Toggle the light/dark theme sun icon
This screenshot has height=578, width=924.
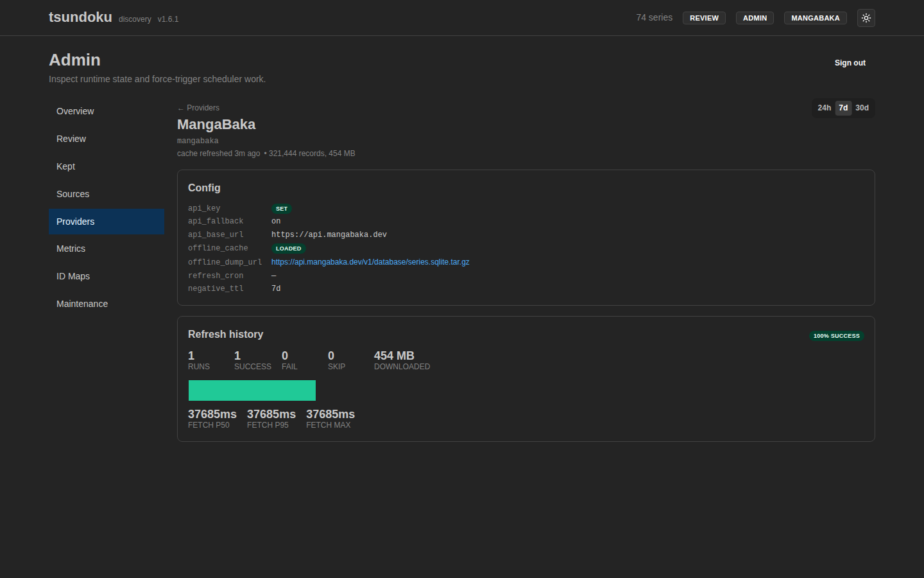coord(866,18)
